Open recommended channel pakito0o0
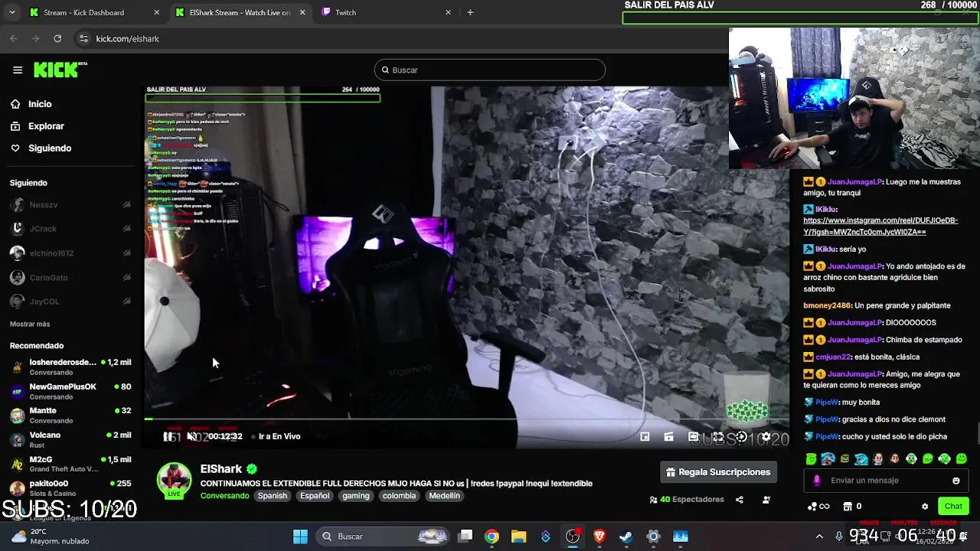The width and height of the screenshot is (980, 551). (70, 487)
